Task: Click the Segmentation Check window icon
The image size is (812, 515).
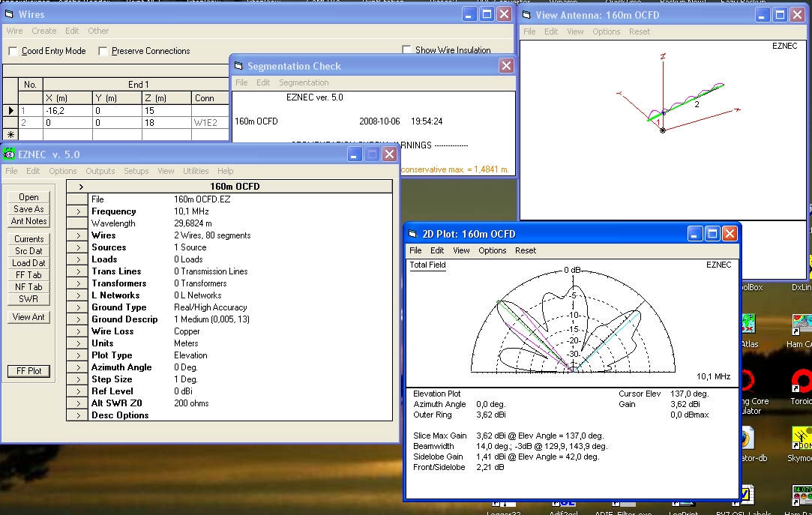Action: pyautogui.click(x=238, y=66)
